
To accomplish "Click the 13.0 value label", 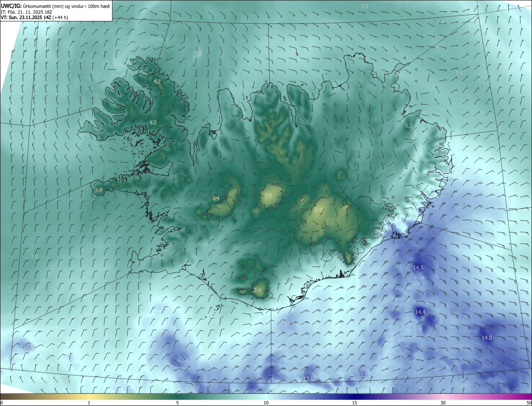I will click(308, 379).
